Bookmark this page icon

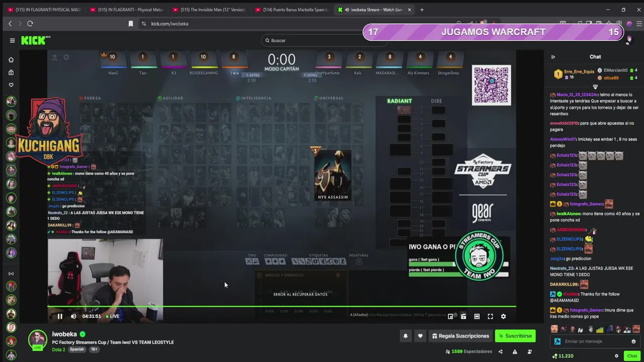tap(131, 24)
